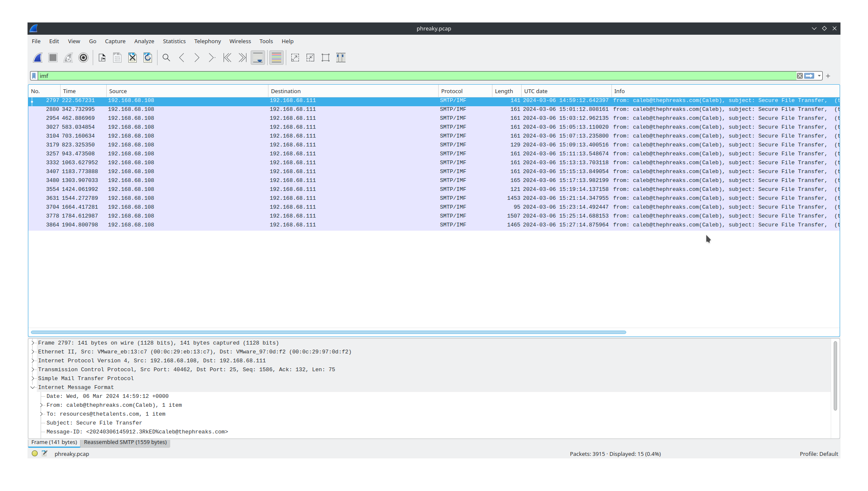Toggle auto-scroll during live capture
This screenshot has width=868, height=491.
pos(258,58)
